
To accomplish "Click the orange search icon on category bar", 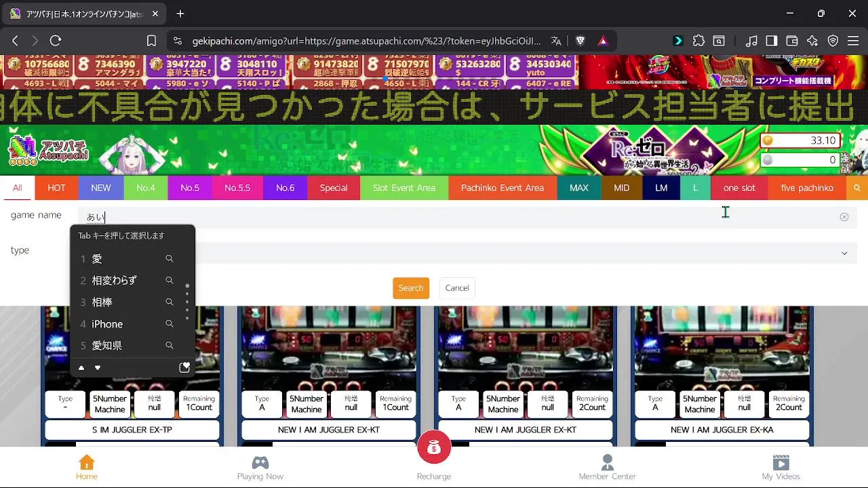I will 857,188.
